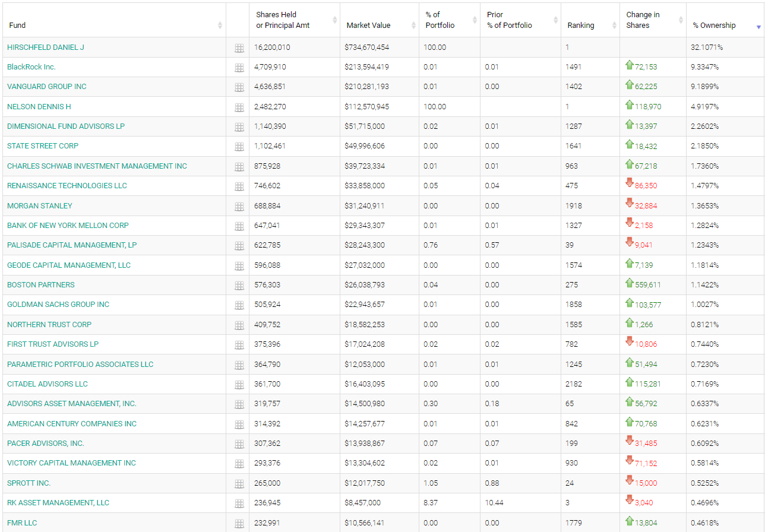Open grid icon in BANK OF NEW YORK MELLON row
Image resolution: width=765 pixels, height=532 pixels.
tap(239, 226)
